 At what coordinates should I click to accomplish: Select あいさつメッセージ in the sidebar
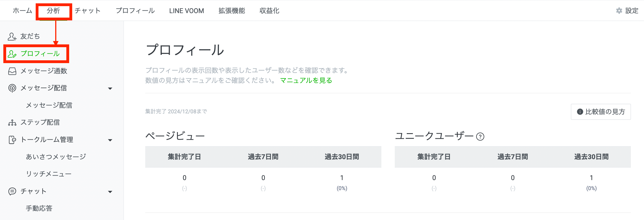(56, 157)
